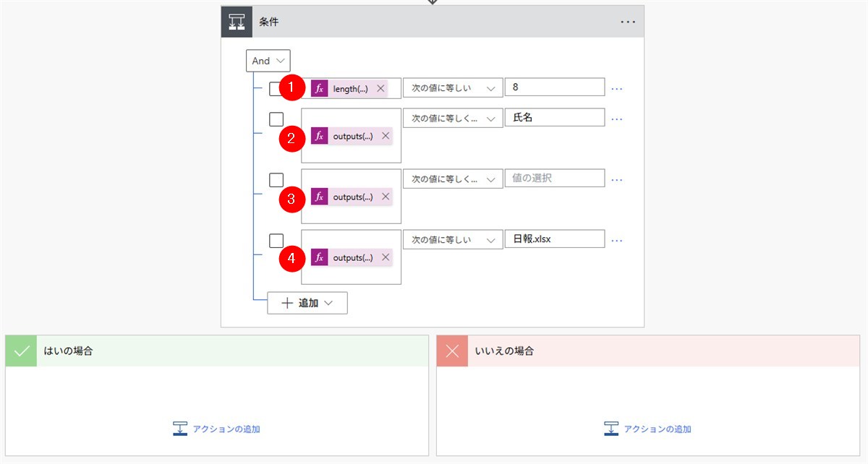This screenshot has width=868, height=464.
Task: Remove the outputs(...) token in the second row
Action: pos(386,136)
